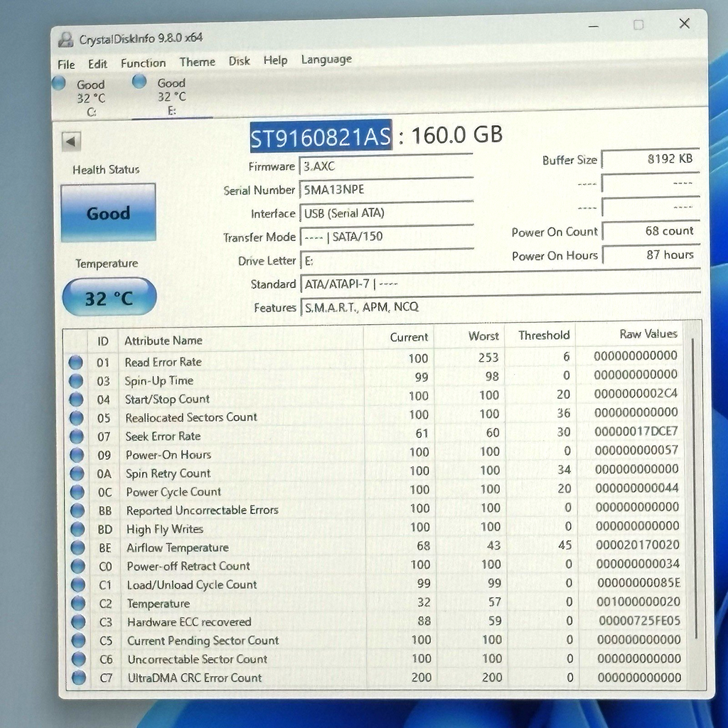This screenshot has height=728, width=728.
Task: Click the Firmware field showing 3.AXC
Action: [386, 166]
